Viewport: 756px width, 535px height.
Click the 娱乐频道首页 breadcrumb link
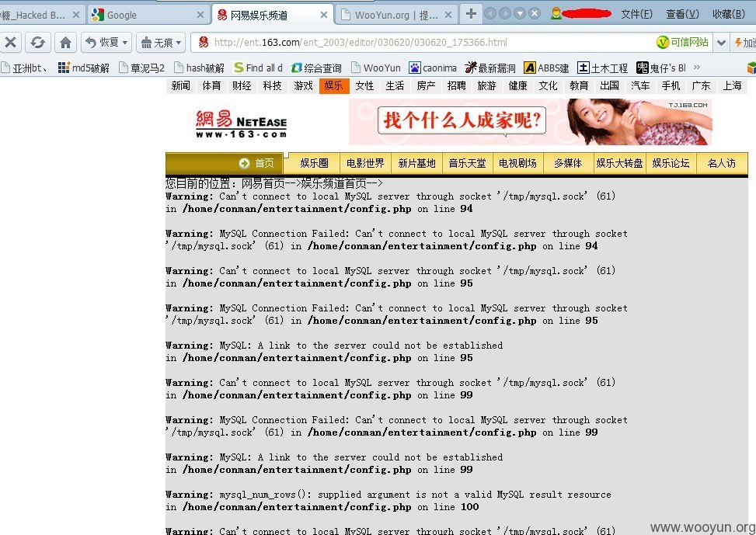coord(333,183)
